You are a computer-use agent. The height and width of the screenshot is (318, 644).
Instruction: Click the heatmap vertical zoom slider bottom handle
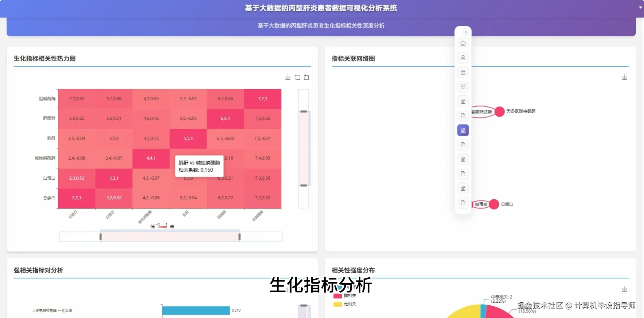coord(303,185)
